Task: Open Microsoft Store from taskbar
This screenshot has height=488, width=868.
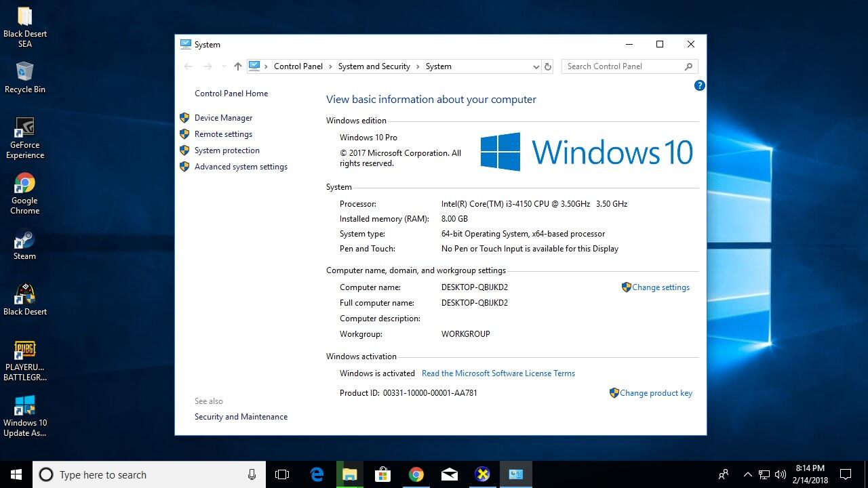Action: (383, 474)
